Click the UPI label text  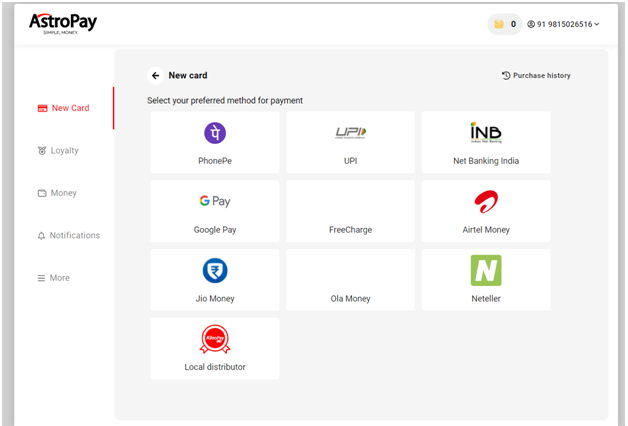point(350,161)
